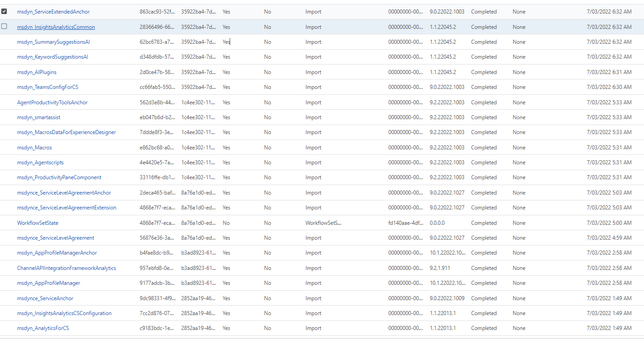Image resolution: width=644 pixels, height=339 pixels.
Task: Open msdyn_InsightsAnalyticsCommon link
Action: pyautogui.click(x=56, y=27)
